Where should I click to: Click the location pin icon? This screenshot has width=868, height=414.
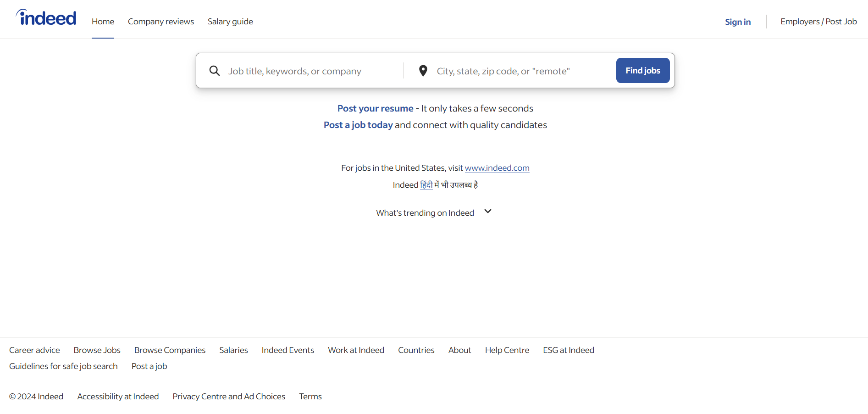423,71
